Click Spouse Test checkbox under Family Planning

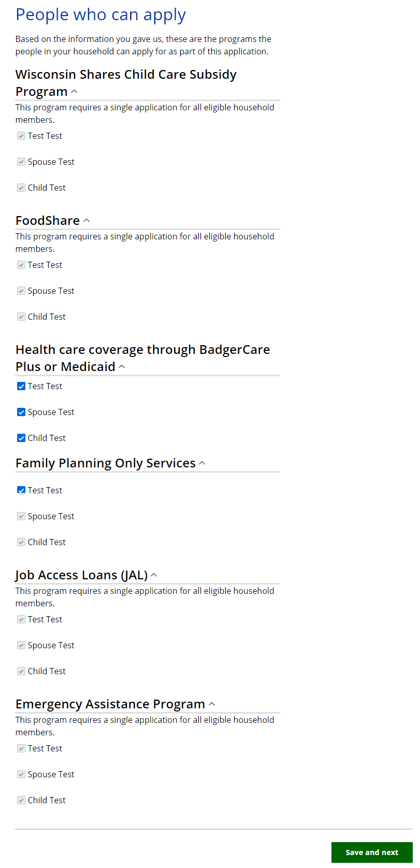click(21, 516)
